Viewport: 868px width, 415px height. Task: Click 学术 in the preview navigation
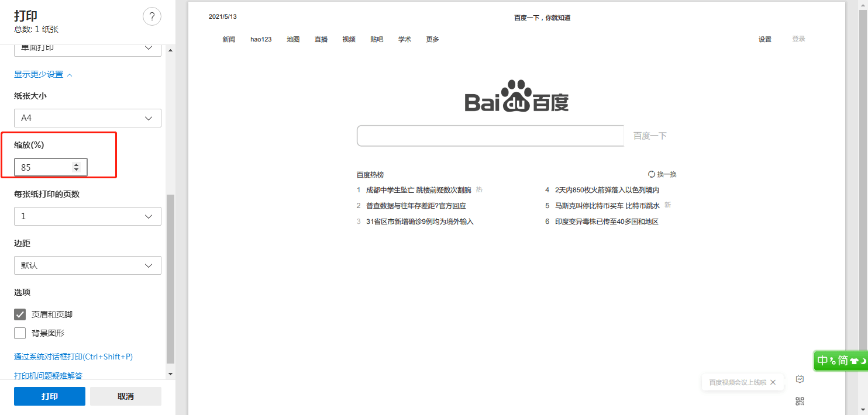(x=405, y=40)
